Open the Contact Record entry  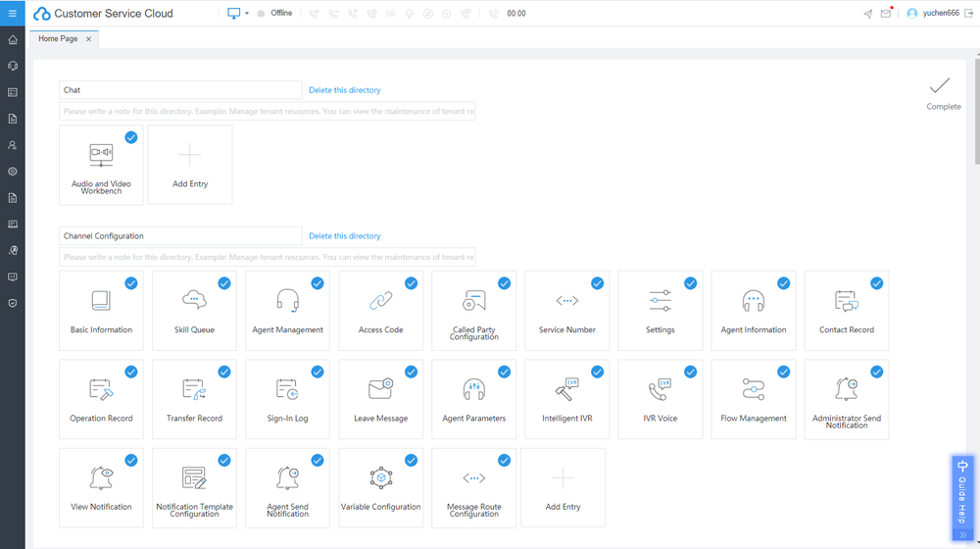point(847,311)
